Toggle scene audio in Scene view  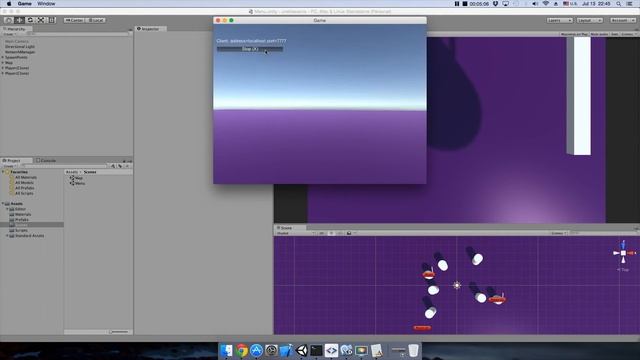click(340, 233)
